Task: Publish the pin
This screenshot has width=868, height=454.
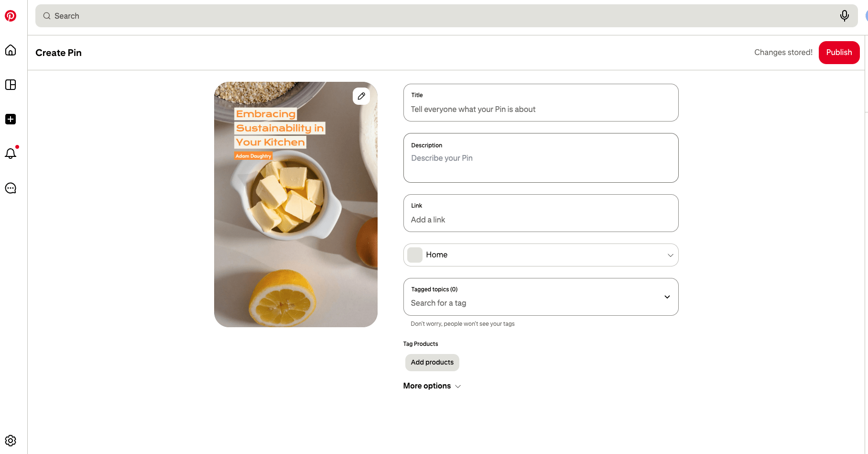Action: (839, 53)
